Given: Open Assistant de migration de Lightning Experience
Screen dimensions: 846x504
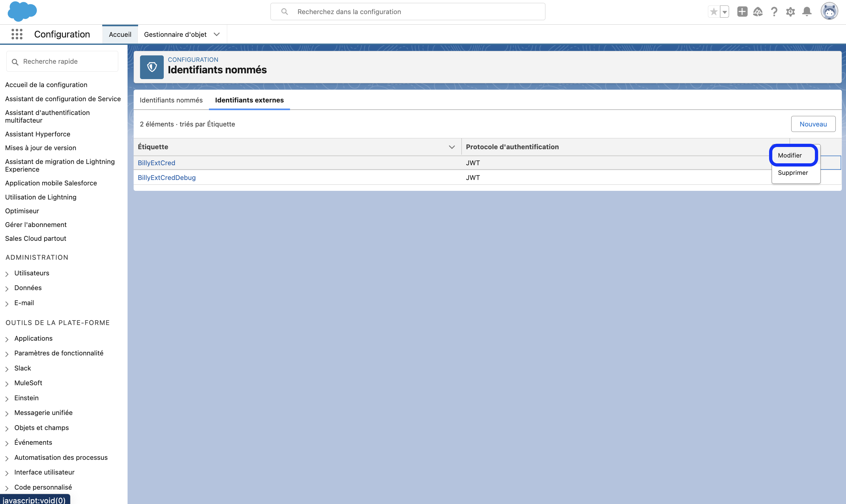Looking at the screenshot, I should (60, 166).
